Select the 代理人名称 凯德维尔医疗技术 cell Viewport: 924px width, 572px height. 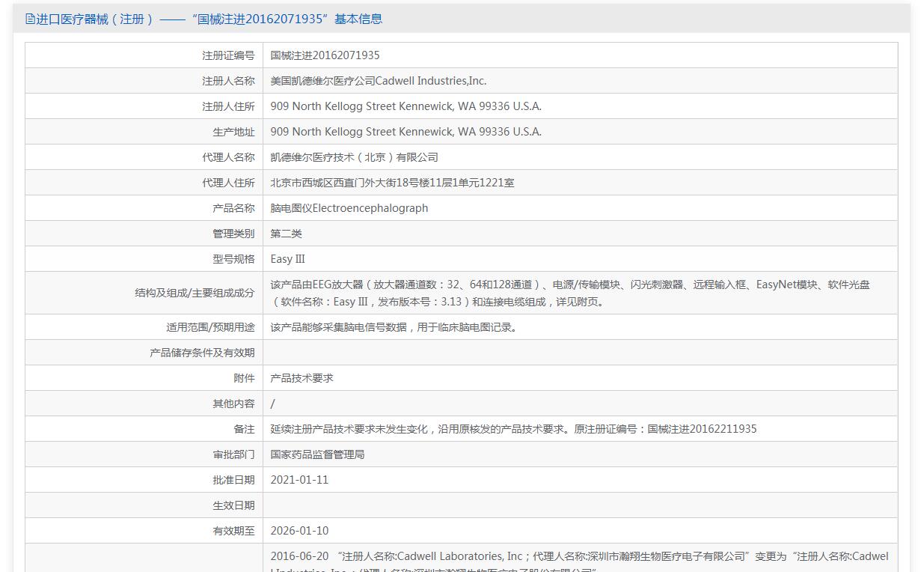click(x=580, y=157)
